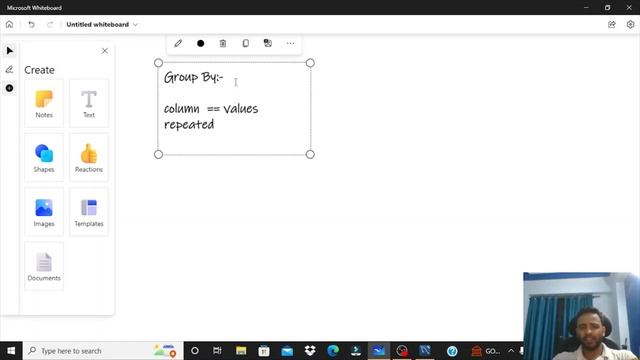Click the 'column == values' text line
Viewport: 640px width, 360px height.
click(x=211, y=109)
